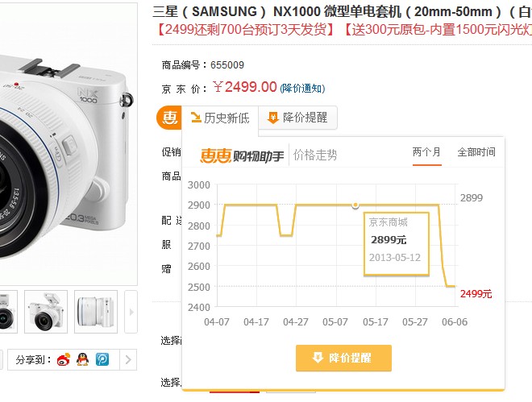The height and width of the screenshot is (402, 532).
Task: Click the 降价通知 link beside the price
Action: coord(302,89)
